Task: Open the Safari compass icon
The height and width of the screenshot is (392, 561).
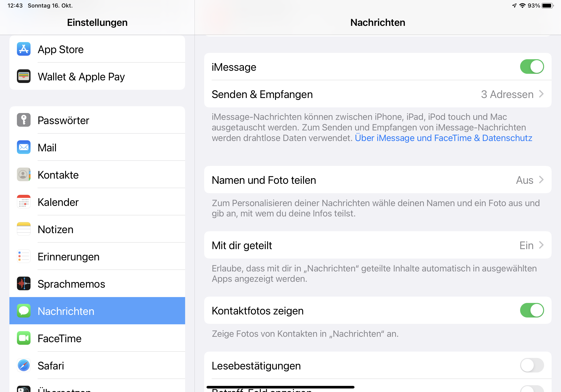Action: pos(24,366)
